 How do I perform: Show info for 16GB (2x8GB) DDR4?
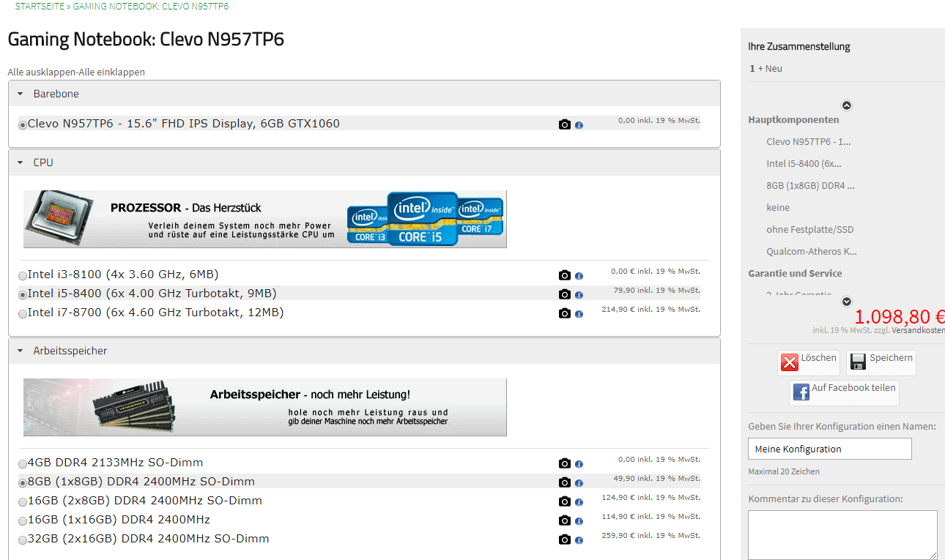click(x=579, y=502)
